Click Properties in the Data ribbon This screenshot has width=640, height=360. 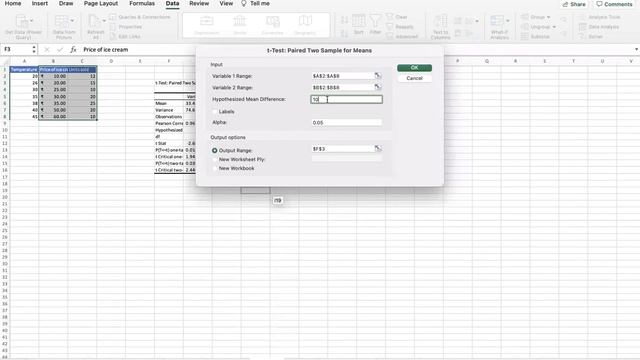point(126,27)
